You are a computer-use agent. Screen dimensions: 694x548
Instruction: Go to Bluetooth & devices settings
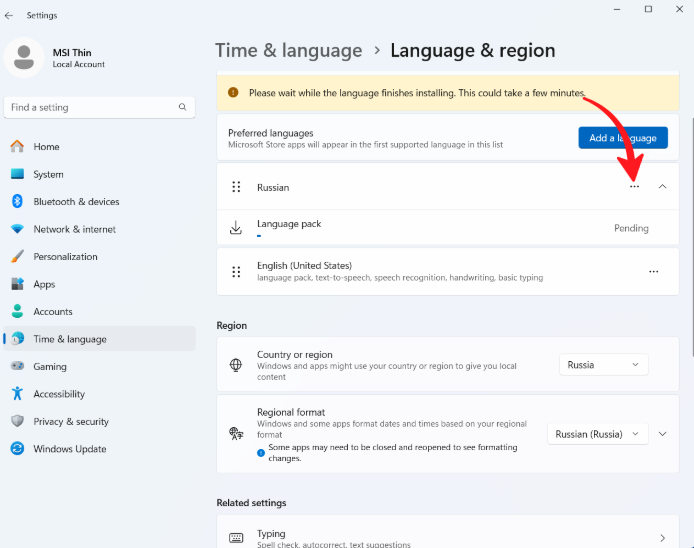76,201
